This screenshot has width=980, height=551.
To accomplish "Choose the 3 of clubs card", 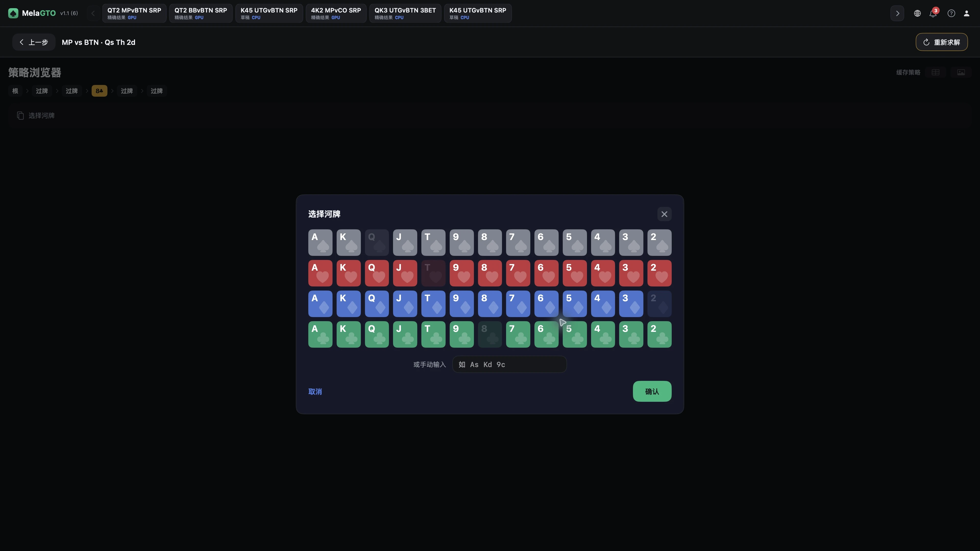I will pyautogui.click(x=631, y=334).
